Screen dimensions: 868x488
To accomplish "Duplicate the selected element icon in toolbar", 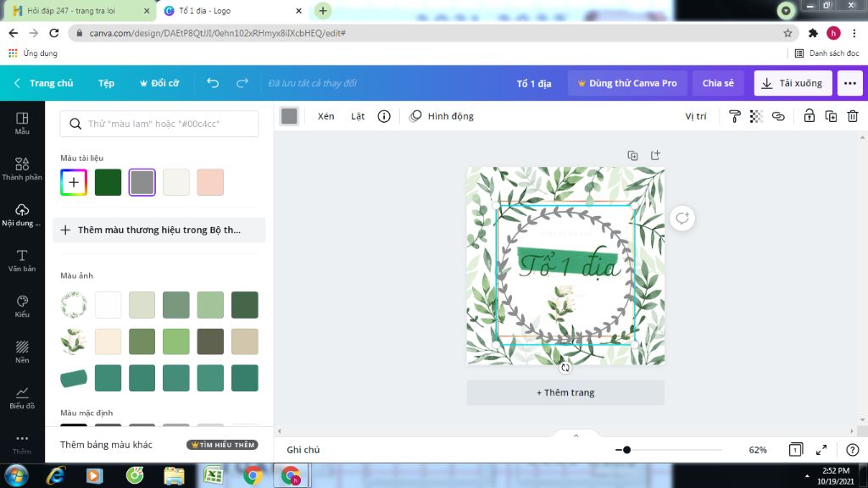I will tap(831, 116).
